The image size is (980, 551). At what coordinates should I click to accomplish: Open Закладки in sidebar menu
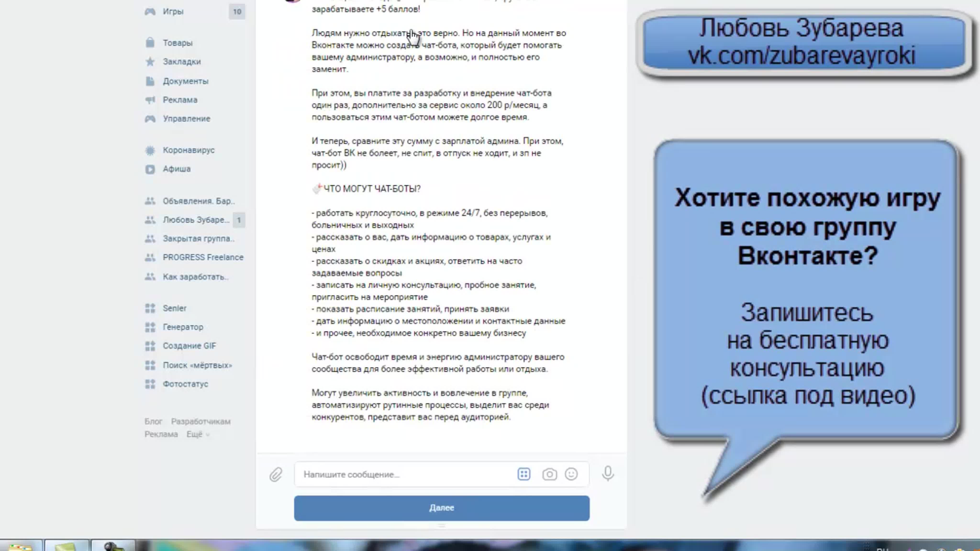click(182, 62)
